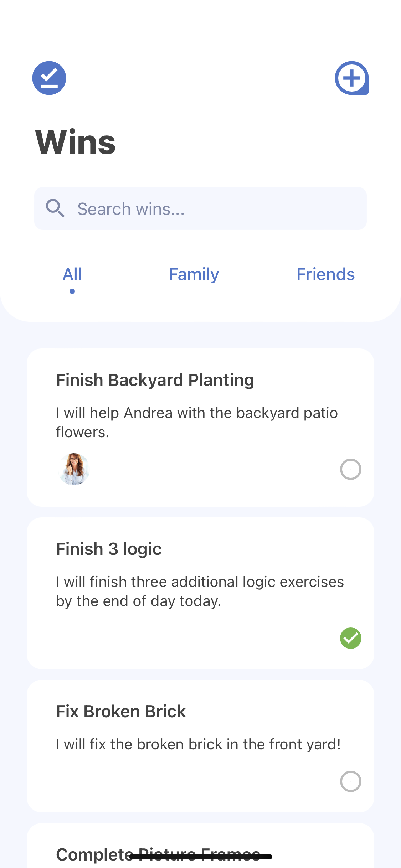Viewport: 401px width, 868px height.
Task: Tap the avatar photo on Backyard Planting card
Action: click(74, 469)
